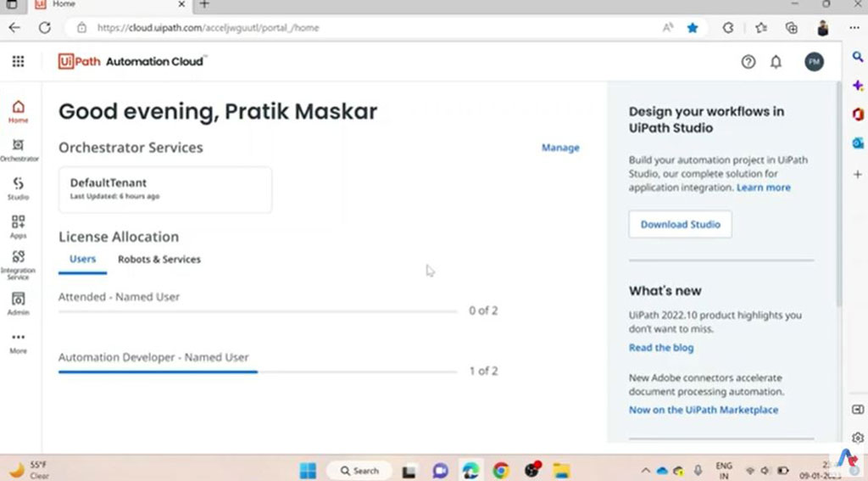Open the browser Extensions icon

click(728, 28)
